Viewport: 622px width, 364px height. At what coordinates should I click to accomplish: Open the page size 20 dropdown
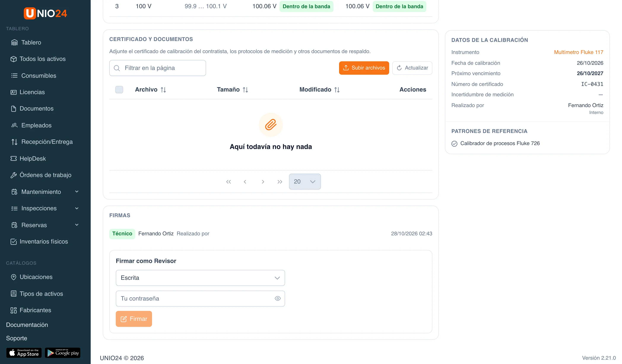click(x=305, y=182)
